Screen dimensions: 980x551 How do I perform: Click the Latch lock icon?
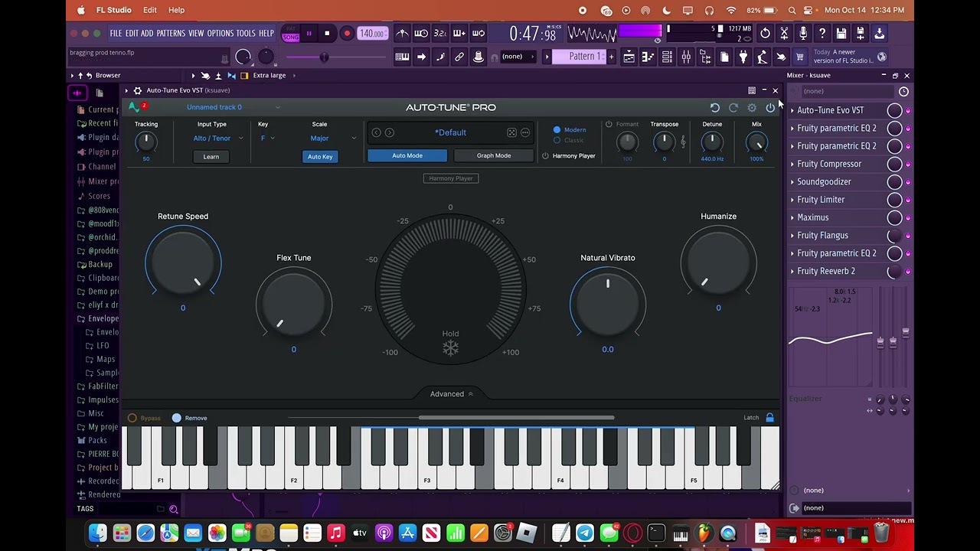(x=769, y=418)
